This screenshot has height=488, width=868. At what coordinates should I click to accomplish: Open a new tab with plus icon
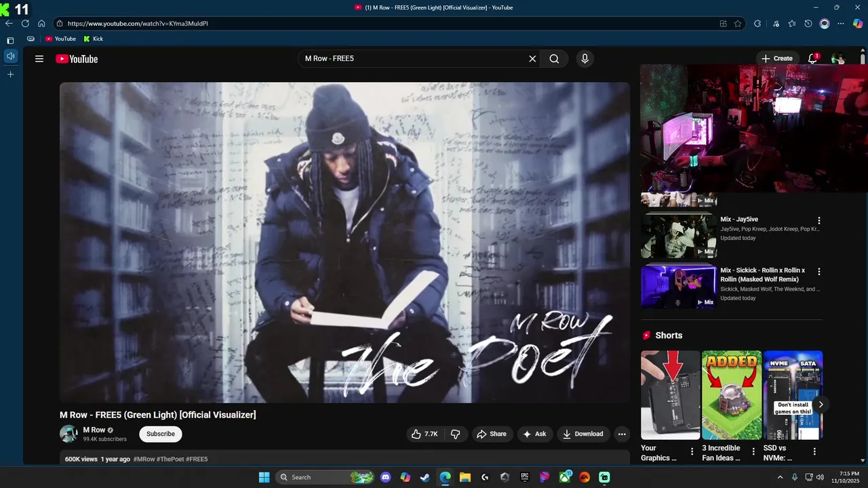[10, 75]
